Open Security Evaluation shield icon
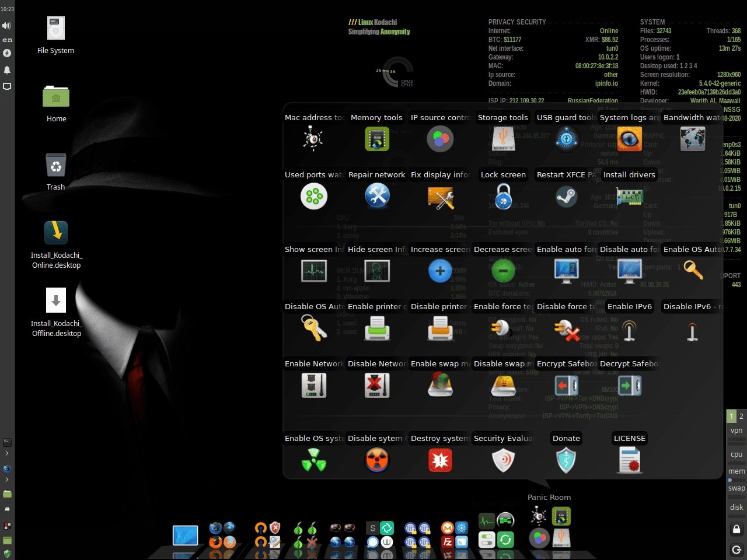 click(503, 460)
